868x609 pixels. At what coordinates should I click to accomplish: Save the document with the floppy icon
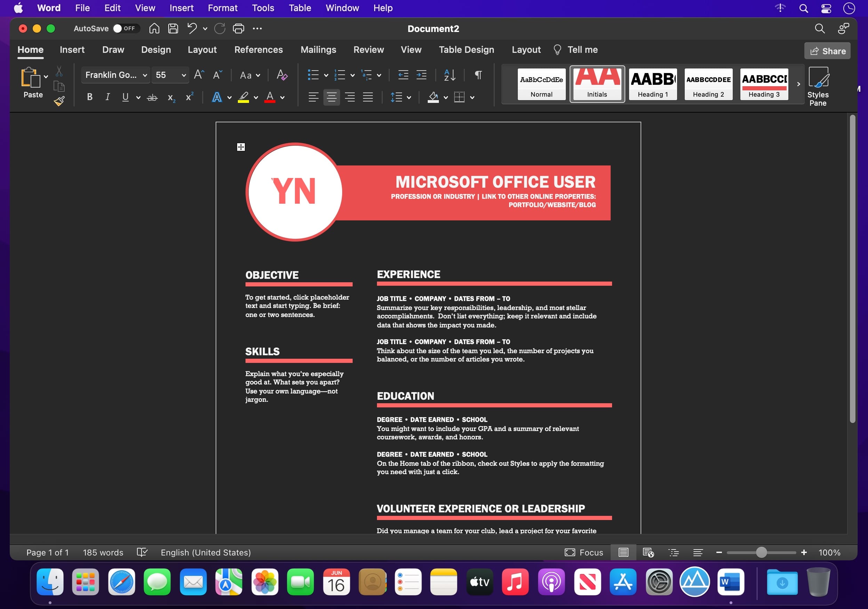click(173, 29)
